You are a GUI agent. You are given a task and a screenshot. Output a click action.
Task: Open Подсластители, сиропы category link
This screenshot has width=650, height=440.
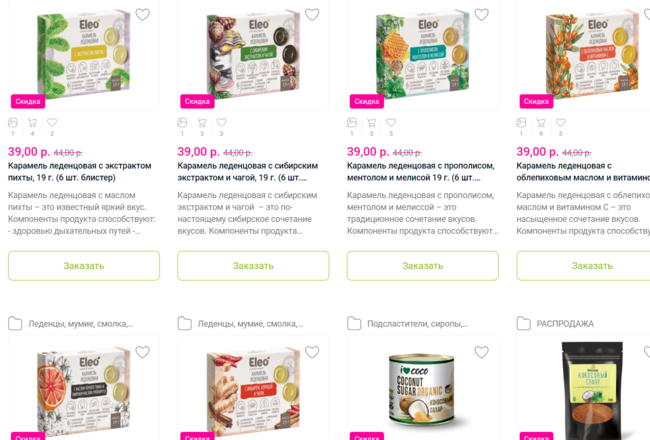pos(417,324)
